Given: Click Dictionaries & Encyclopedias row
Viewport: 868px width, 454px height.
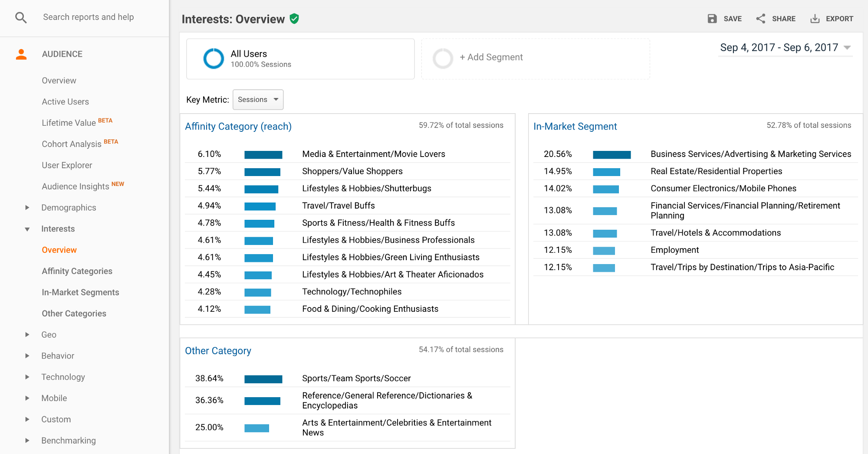Looking at the screenshot, I should coord(347,401).
